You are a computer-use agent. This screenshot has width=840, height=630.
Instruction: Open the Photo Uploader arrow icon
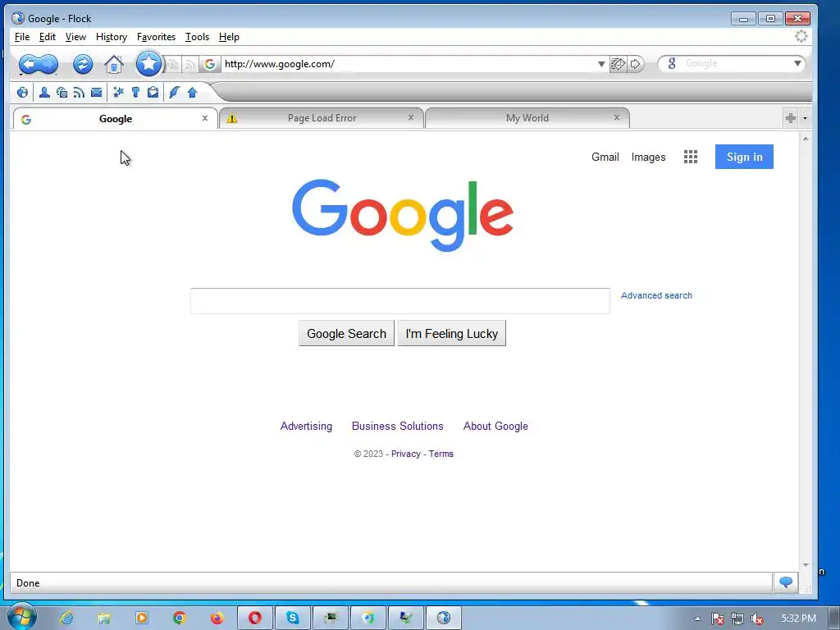coord(192,92)
